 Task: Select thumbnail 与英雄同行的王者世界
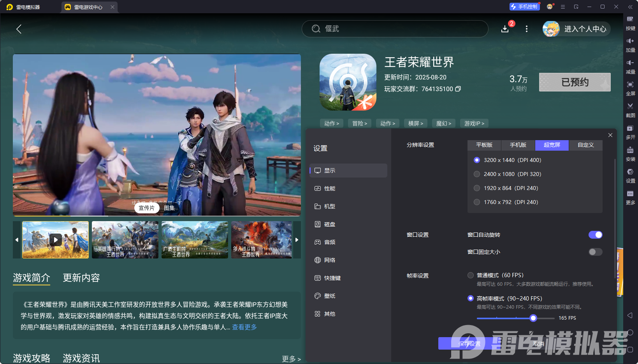(125, 240)
